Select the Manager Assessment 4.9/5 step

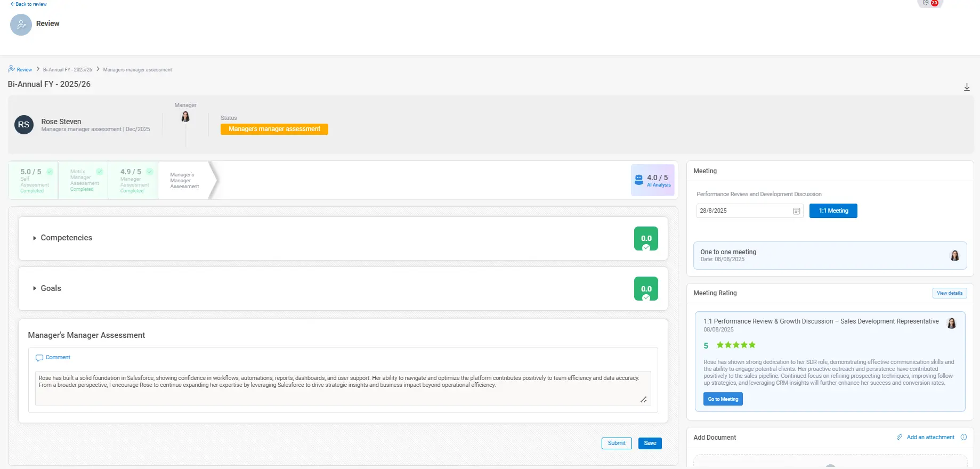(133, 181)
